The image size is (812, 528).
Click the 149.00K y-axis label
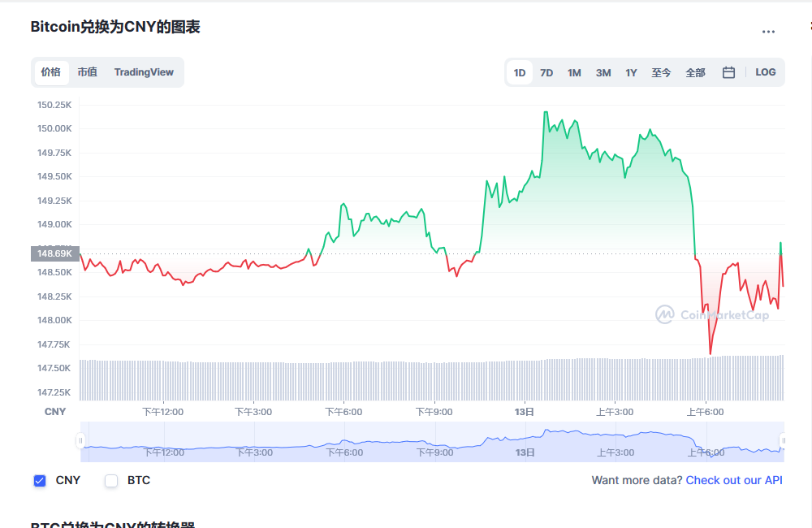(54, 224)
